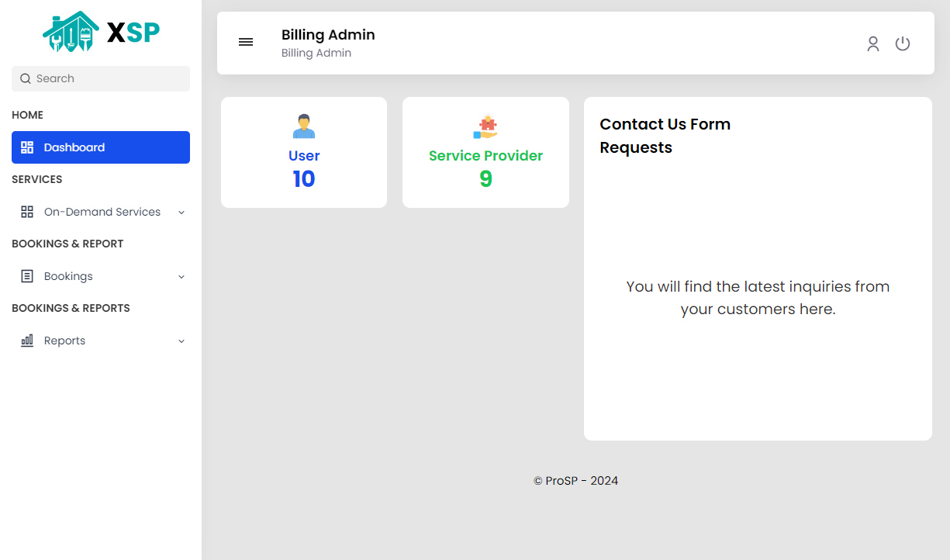The width and height of the screenshot is (950, 560).
Task: Click the Service Provider puzzle icon
Action: (485, 127)
